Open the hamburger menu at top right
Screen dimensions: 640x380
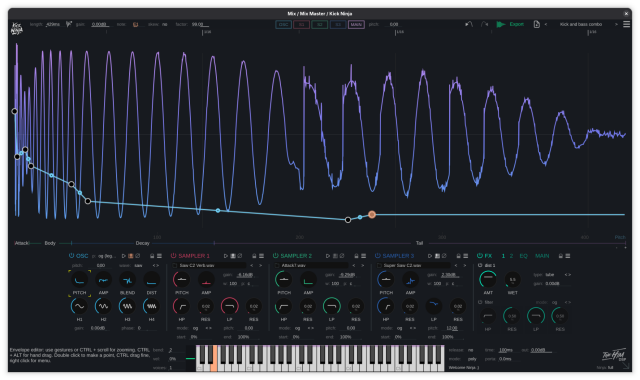pyautogui.click(x=627, y=24)
